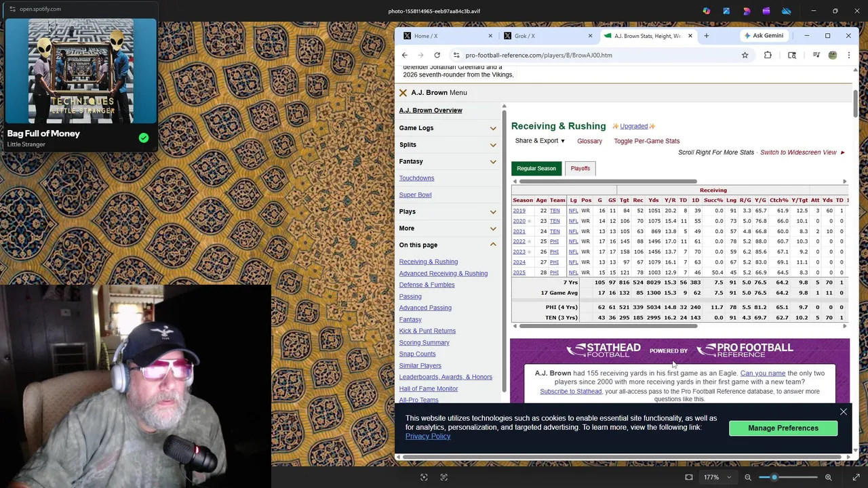
Task: Click the green saved checkmark in Spotify
Action: 144,138
